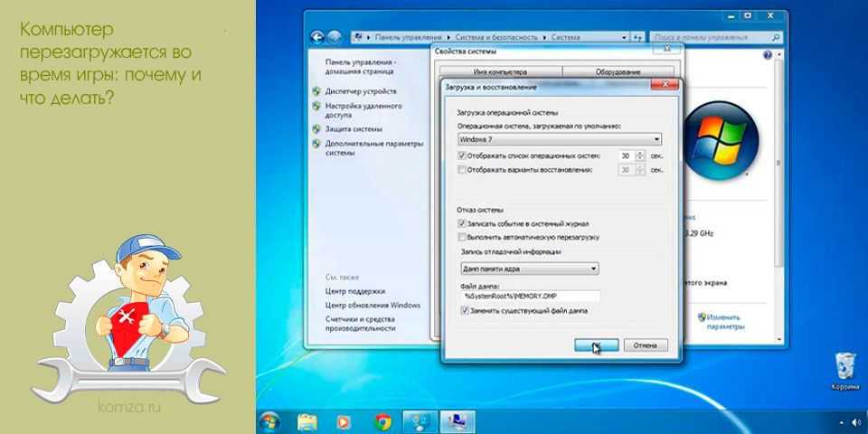Image resolution: width=868 pixels, height=434 pixels.
Task: Click 'Изменить параметры' link
Action: tap(726, 322)
